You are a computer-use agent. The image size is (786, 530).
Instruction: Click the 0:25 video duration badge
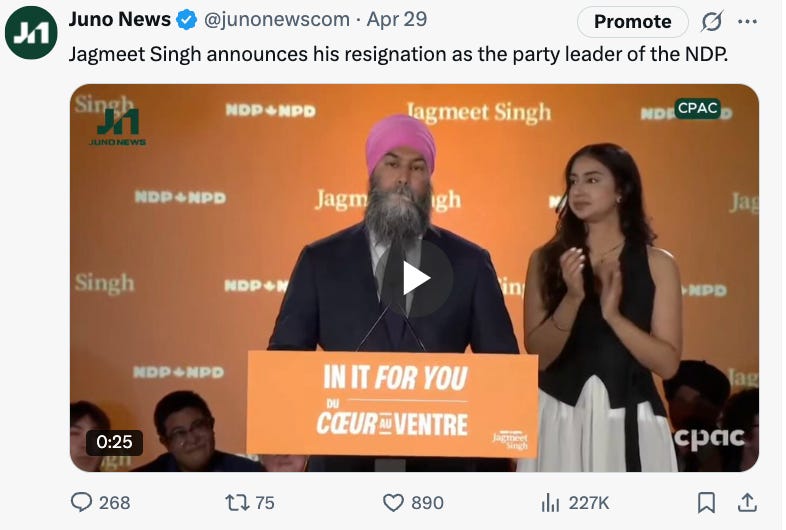click(114, 442)
